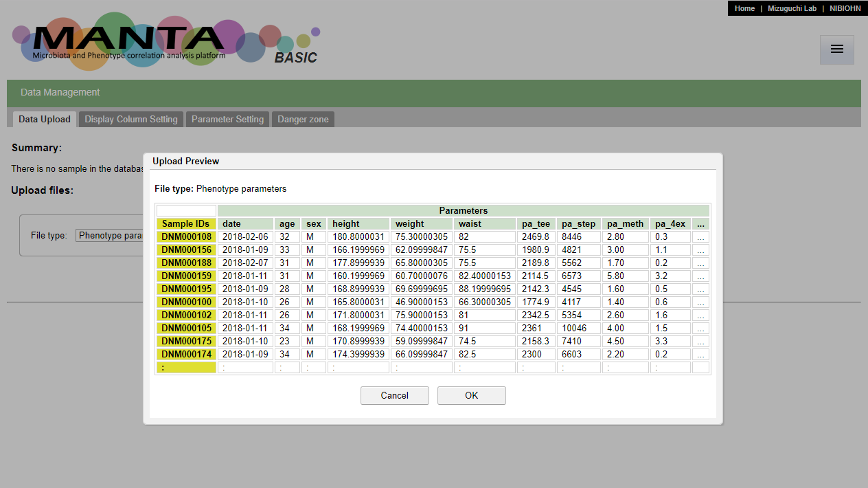Viewport: 868px width, 488px height.
Task: Click weight value 46.90000153
Action: [422, 302]
